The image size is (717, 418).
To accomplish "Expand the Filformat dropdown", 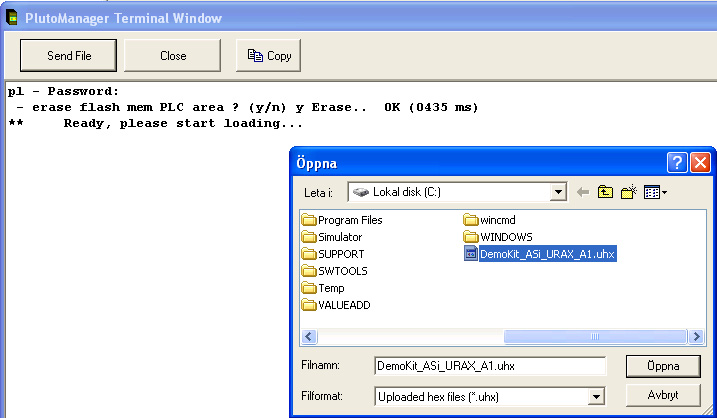I will pos(596,397).
